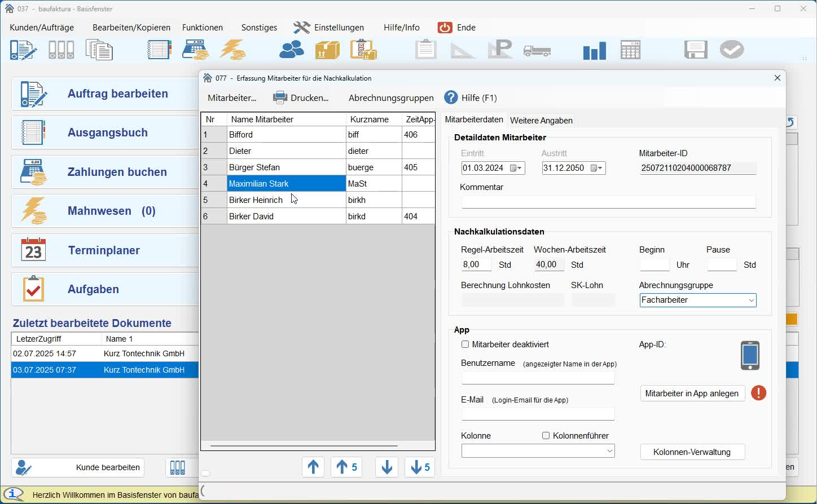
Task: Move employee down five positions
Action: pos(420,467)
